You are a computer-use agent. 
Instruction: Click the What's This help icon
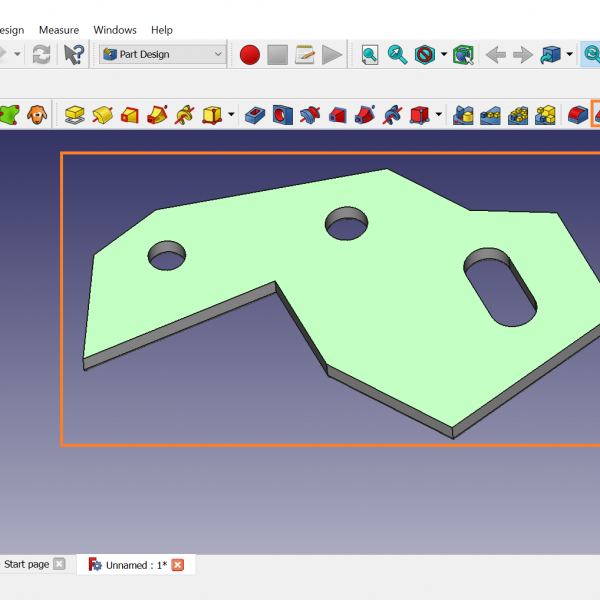tap(74, 55)
